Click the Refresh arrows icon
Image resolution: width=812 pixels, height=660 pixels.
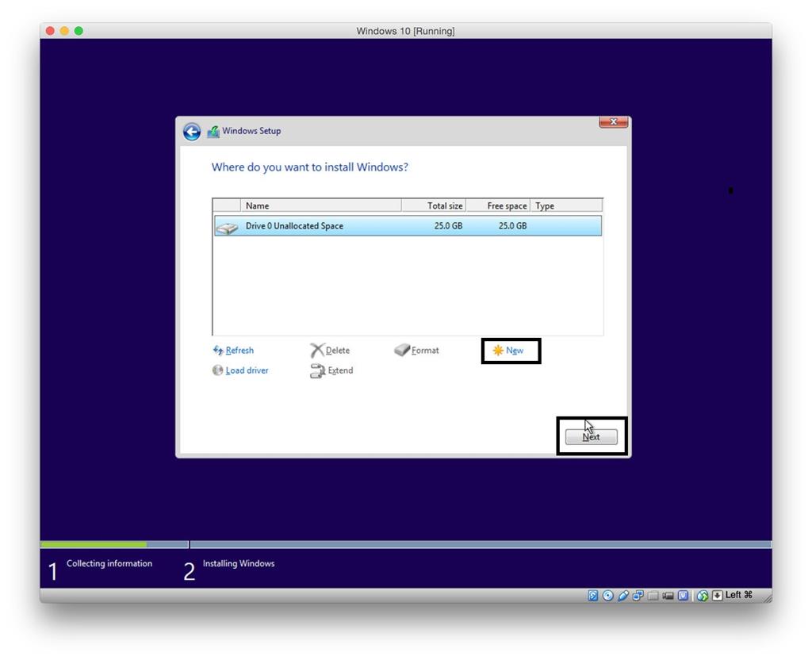coord(218,350)
